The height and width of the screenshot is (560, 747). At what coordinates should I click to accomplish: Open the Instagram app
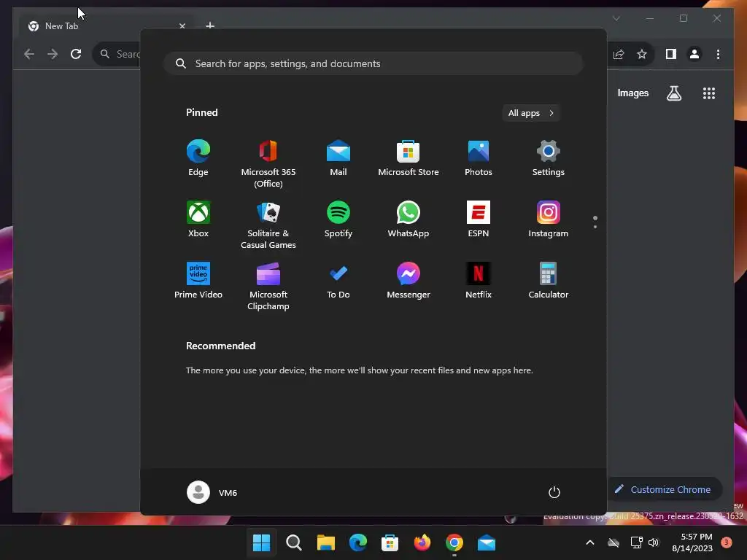549,219
